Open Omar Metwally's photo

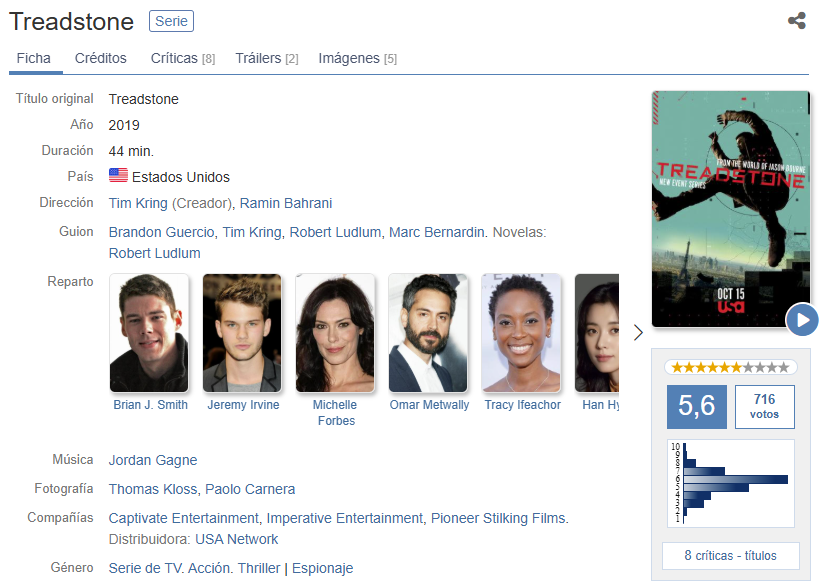428,333
